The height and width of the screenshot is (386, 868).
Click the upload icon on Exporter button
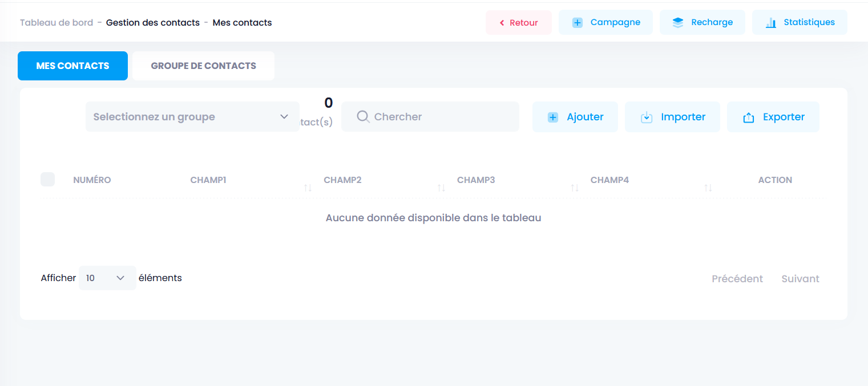tap(748, 117)
